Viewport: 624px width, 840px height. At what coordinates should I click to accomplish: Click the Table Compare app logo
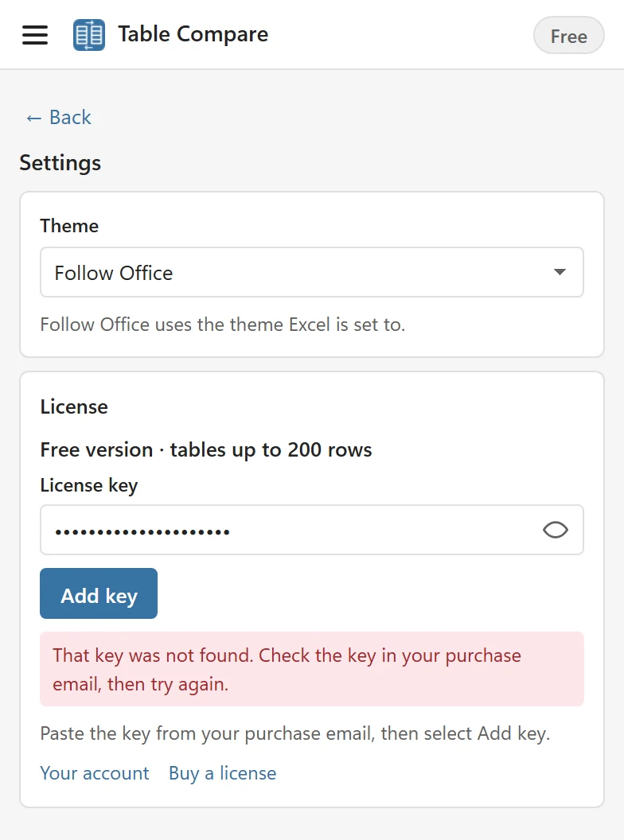pyautogui.click(x=89, y=35)
